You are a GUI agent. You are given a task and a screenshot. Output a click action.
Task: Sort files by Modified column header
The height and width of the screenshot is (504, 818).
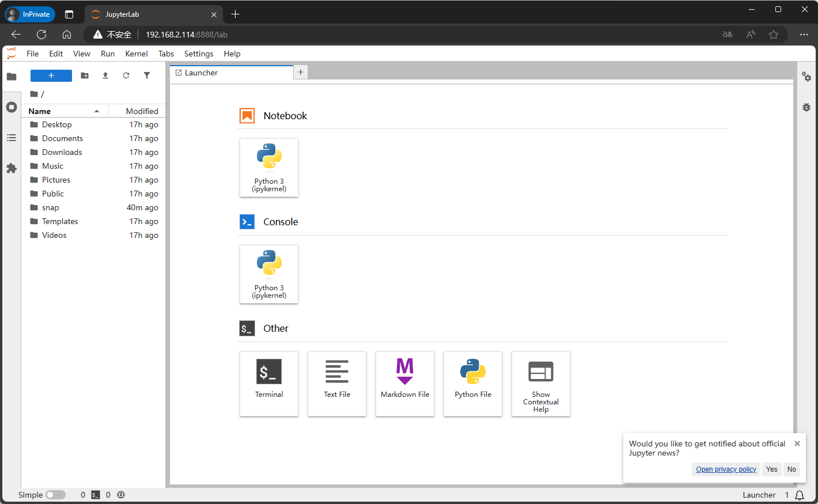click(137, 111)
